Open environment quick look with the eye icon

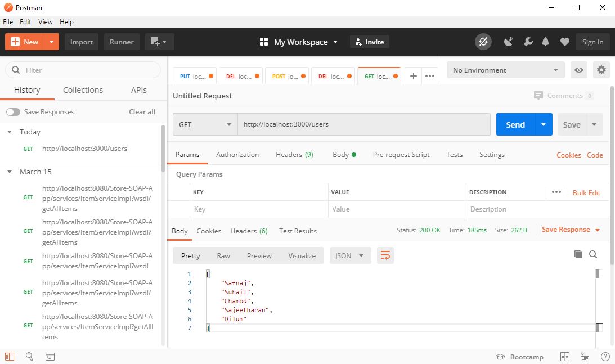click(x=579, y=69)
